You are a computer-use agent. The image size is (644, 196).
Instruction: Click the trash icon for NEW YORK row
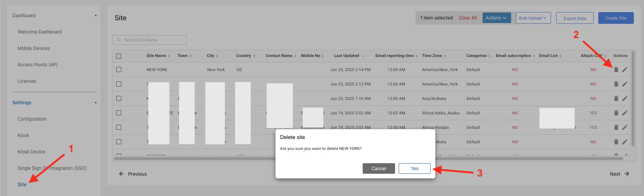pyautogui.click(x=616, y=69)
